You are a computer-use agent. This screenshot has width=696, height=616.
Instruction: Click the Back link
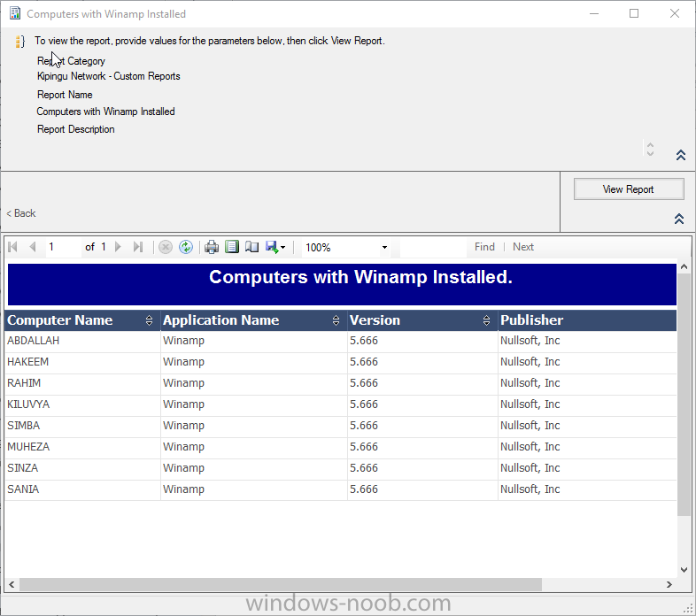coord(21,213)
